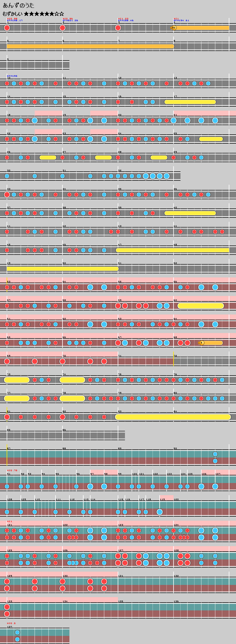Click the yellow drumroll in measure 25
The height and width of the screenshot is (644, 236).
[211, 139]
